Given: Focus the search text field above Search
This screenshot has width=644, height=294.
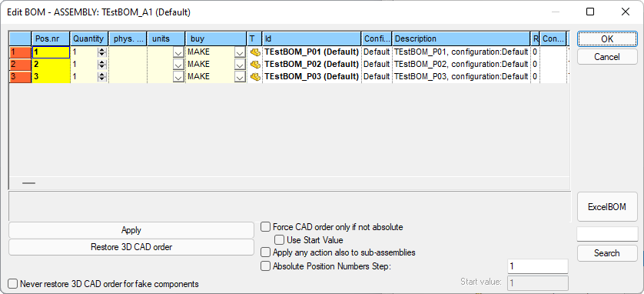Looking at the screenshot, I should 607,233.
